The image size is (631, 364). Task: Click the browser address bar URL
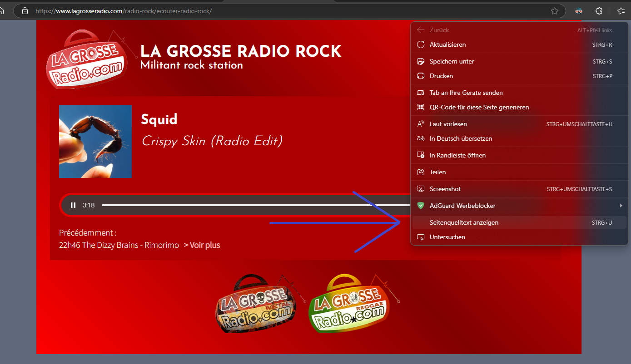[124, 11]
